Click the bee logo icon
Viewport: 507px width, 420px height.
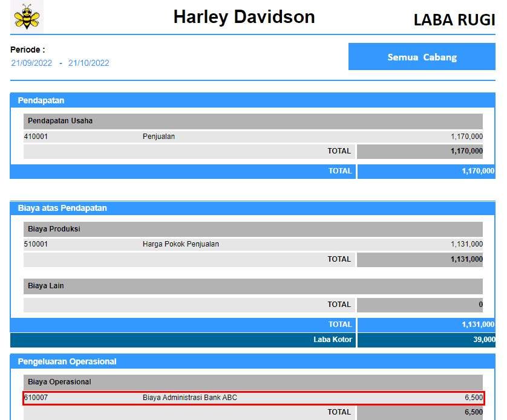pyautogui.click(x=27, y=18)
